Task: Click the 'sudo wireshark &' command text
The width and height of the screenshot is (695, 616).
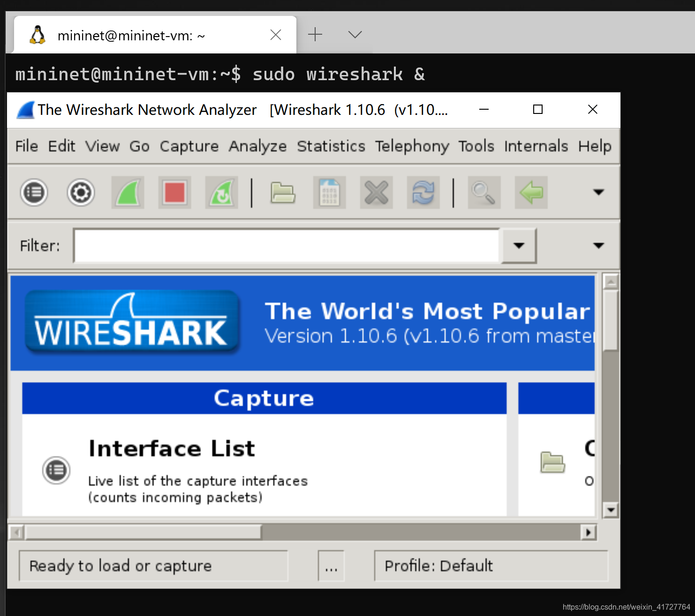Action: pyautogui.click(x=339, y=74)
